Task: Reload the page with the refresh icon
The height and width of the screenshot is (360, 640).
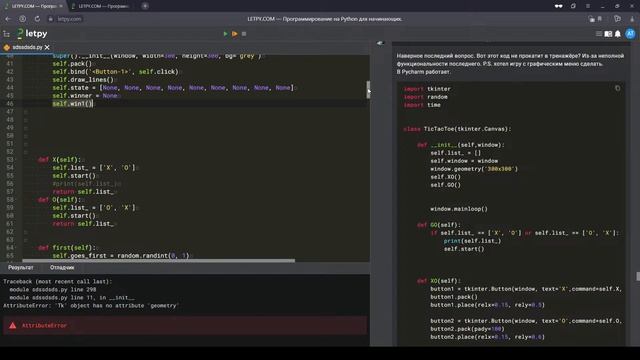Action: coord(37,19)
